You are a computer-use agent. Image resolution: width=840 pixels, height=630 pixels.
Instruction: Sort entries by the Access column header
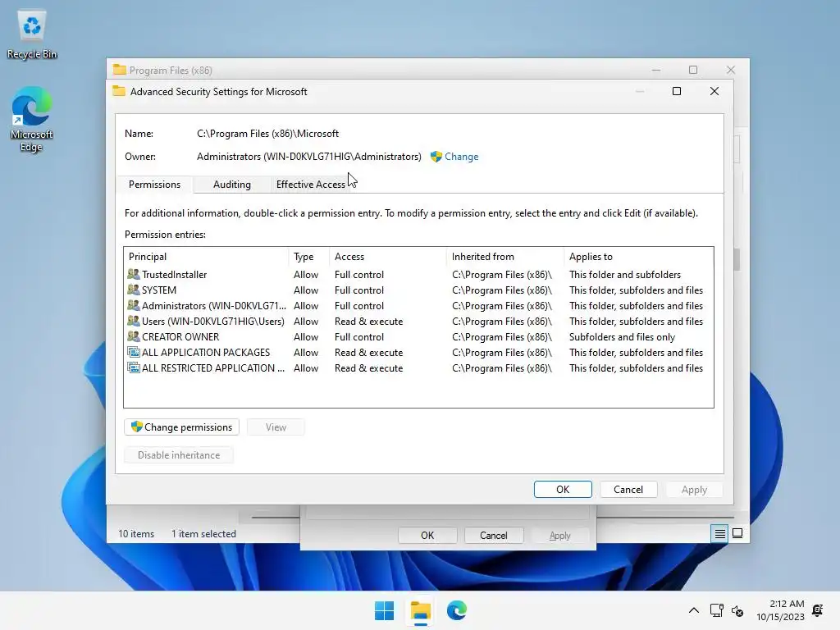click(x=388, y=257)
